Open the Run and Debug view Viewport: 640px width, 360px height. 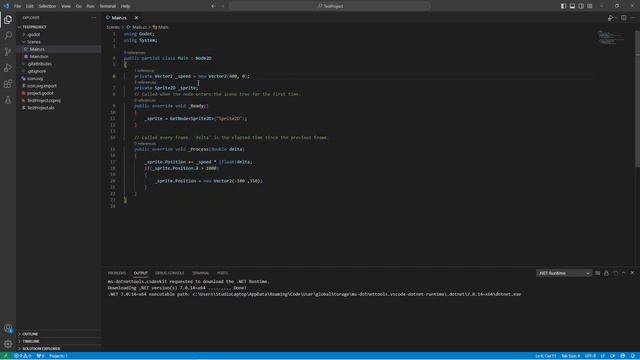[8, 68]
